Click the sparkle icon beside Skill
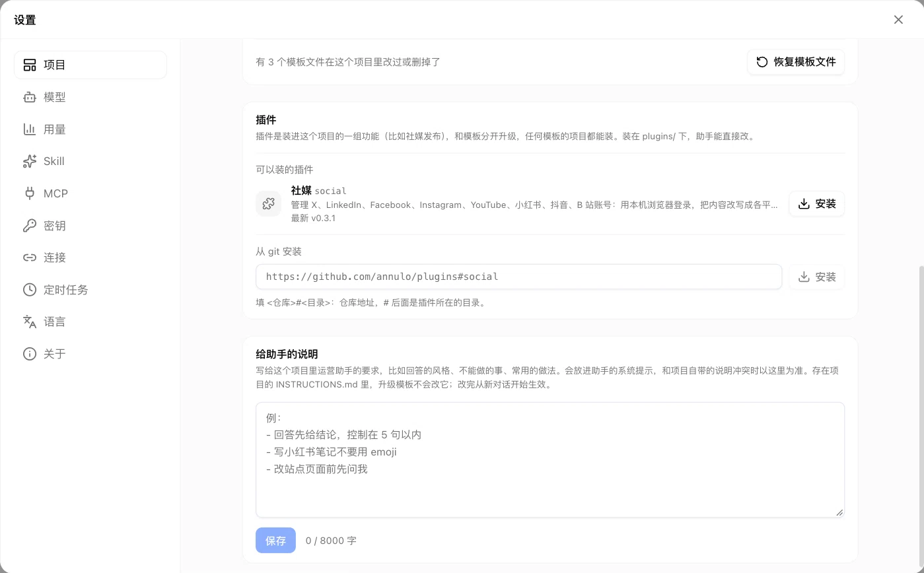Image resolution: width=924 pixels, height=573 pixels. pos(30,161)
